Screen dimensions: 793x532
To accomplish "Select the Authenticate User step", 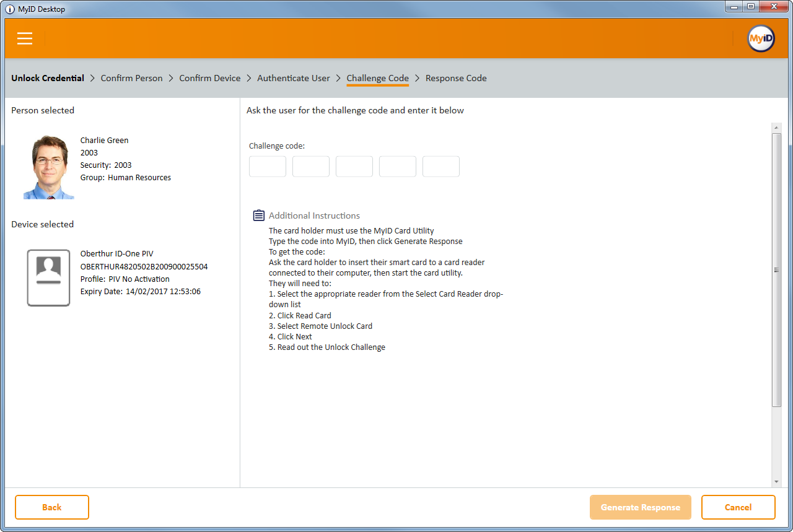I will click(294, 78).
